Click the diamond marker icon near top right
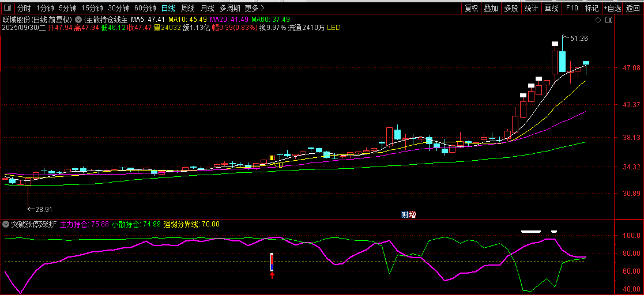Screen dimensions: 644x295 tap(598, 20)
